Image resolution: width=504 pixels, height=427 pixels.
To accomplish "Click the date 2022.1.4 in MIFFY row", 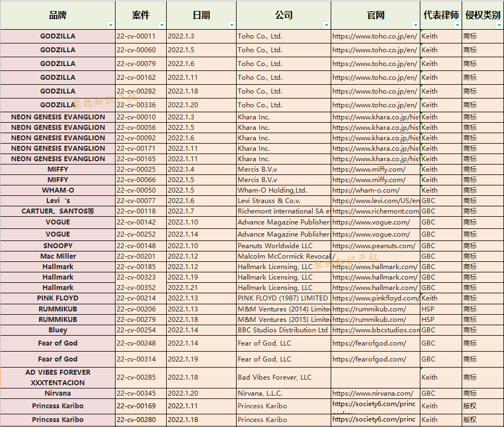I will pos(201,169).
